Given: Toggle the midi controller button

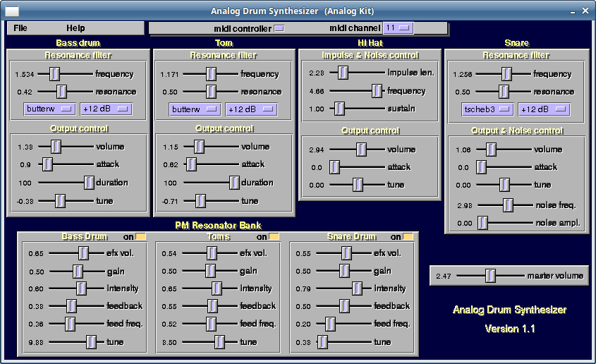Looking at the screenshot, I should [x=279, y=28].
